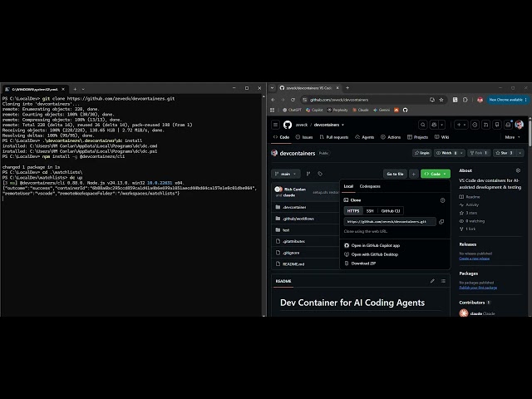Open the Watch notifications dropdown
This screenshot has width=532, height=399.
449,153
